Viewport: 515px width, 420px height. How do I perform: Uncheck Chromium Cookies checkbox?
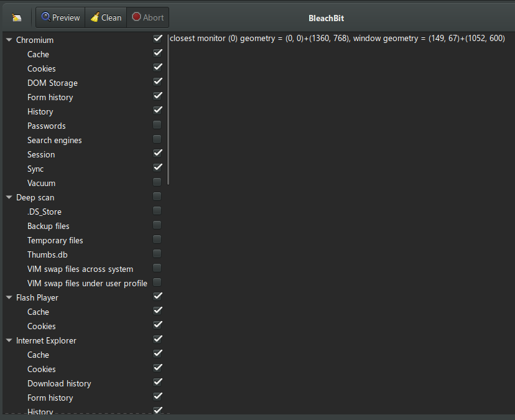[x=157, y=67]
